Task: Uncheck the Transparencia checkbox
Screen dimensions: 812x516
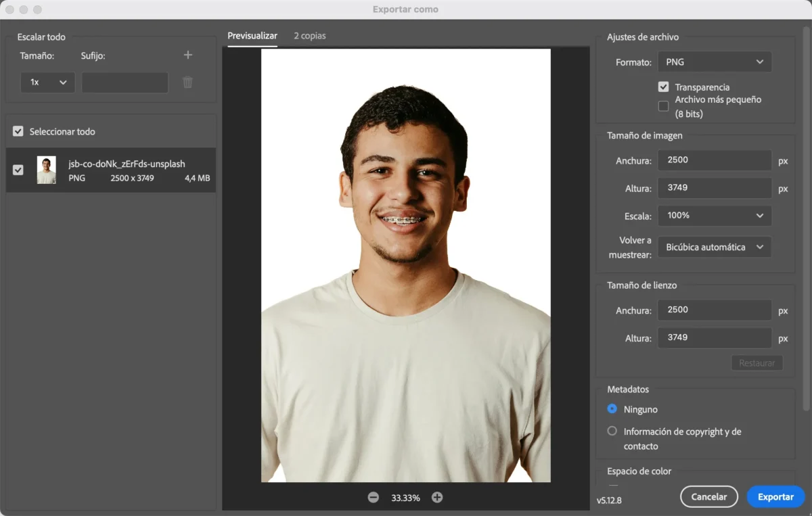Action: [x=664, y=87]
